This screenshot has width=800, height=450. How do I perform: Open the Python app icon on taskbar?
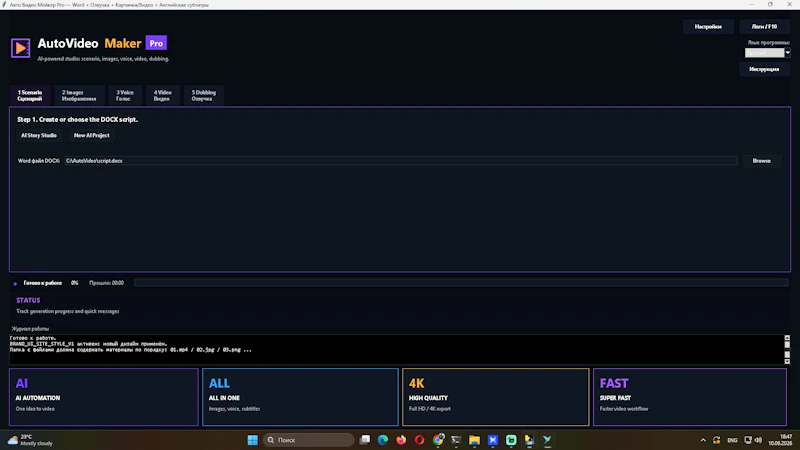click(x=530, y=440)
